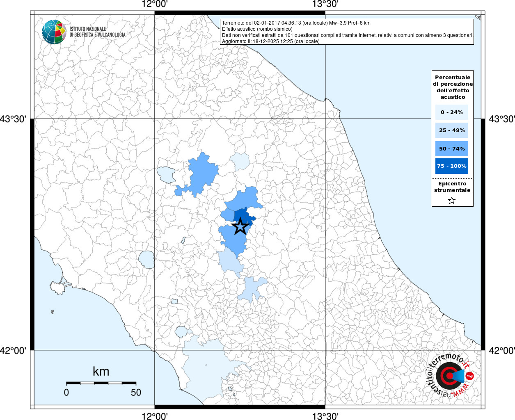Viewport: 515px width, 420px height.
Task: Click the right 43°30' latitude label
Action: pos(501,119)
